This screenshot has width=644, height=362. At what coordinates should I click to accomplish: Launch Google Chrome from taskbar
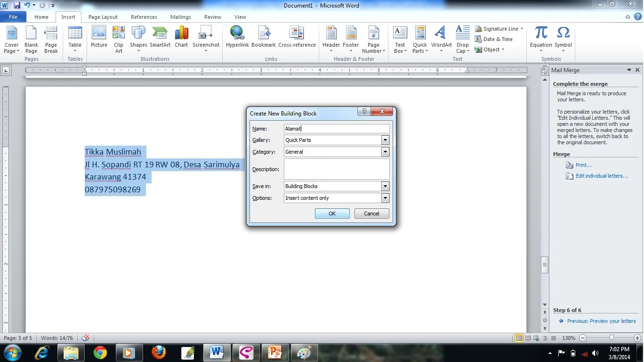(x=100, y=353)
